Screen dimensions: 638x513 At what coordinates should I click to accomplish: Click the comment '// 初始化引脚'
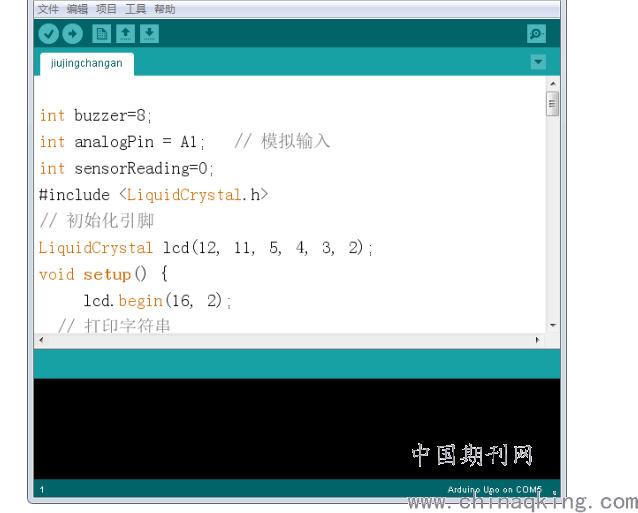pos(96,221)
